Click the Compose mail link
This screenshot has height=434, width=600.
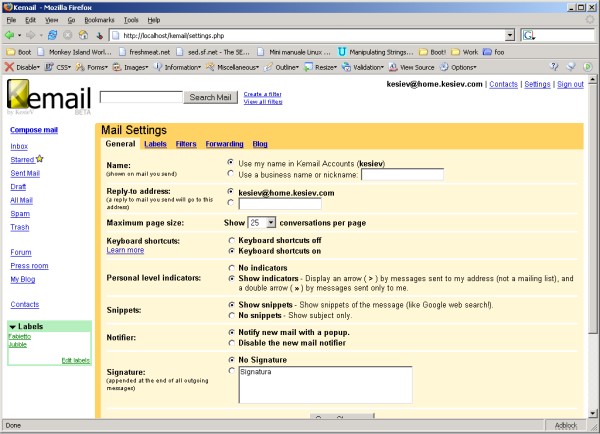tap(34, 130)
